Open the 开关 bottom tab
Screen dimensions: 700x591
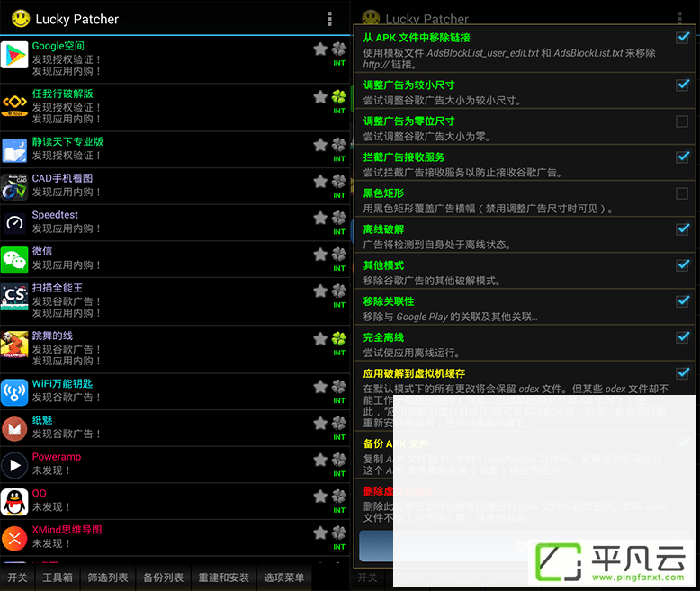point(17,578)
